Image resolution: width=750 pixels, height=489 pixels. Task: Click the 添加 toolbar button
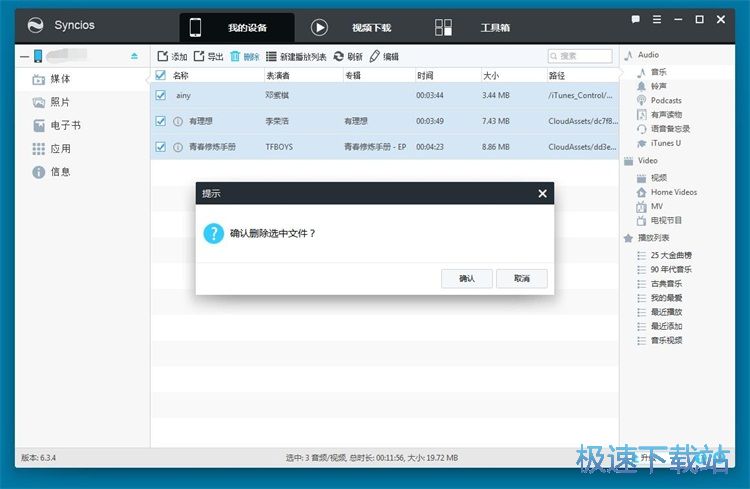172,56
